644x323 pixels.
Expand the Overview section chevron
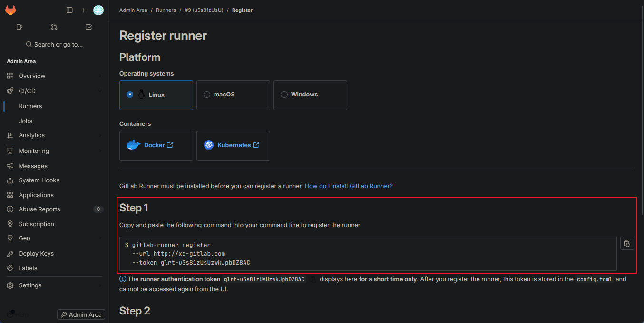click(x=100, y=76)
